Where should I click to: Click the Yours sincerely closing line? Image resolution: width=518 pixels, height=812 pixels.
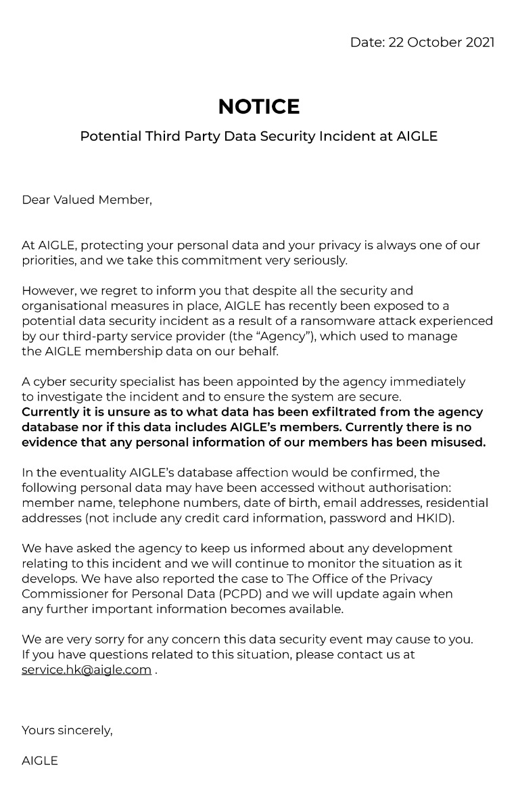pos(67,731)
